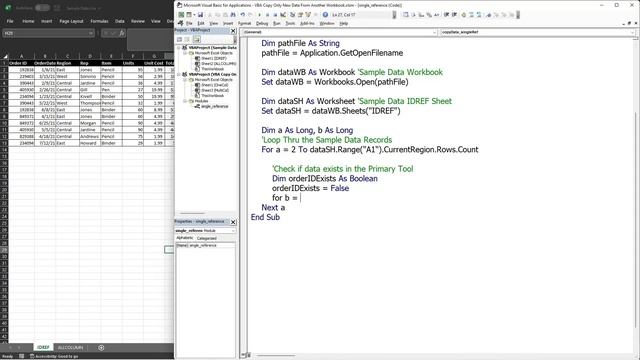This screenshot has width=640, height=360.
Task: Click Toggle Folders icon in Project panel
Action: click(x=197, y=39)
